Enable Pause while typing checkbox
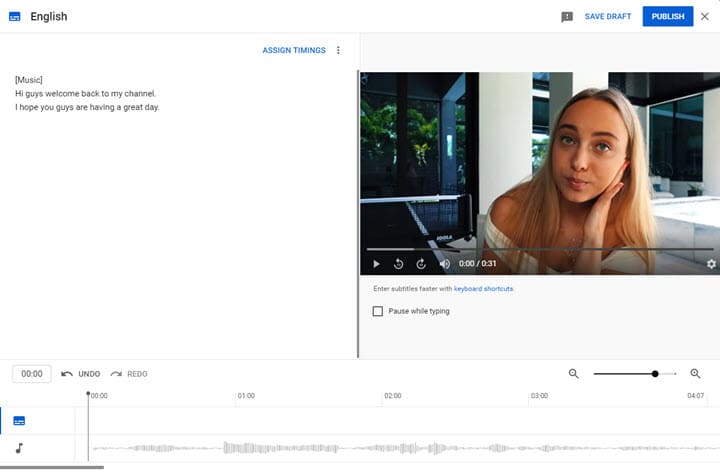720x472 pixels. [x=378, y=311]
